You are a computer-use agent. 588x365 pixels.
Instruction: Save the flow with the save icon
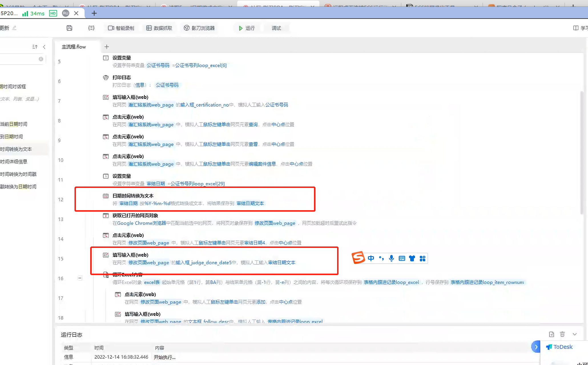pos(69,28)
